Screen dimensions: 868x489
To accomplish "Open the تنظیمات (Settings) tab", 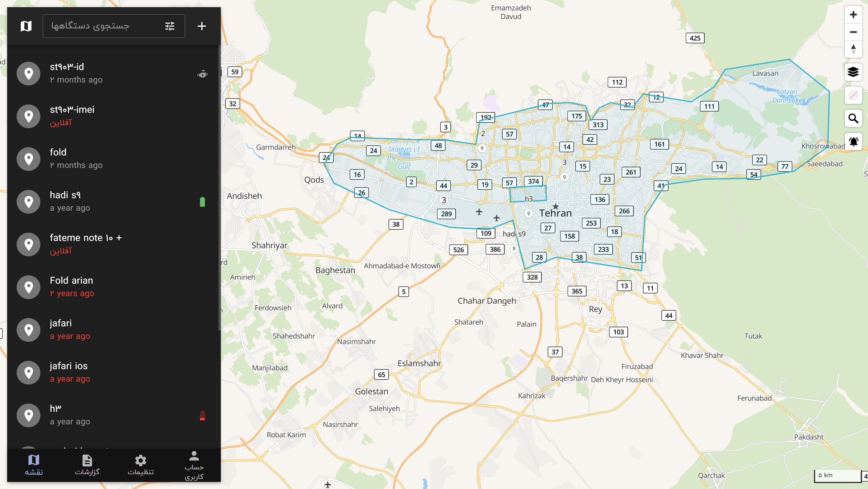I will (x=140, y=465).
